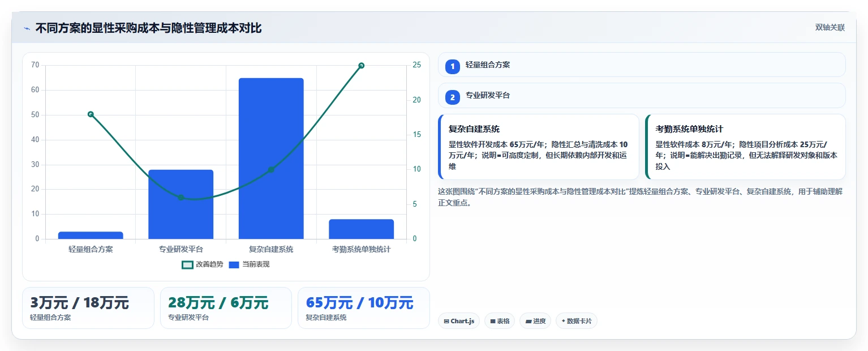Click the trend line point at 25
This screenshot has width=868, height=351.
point(361,66)
